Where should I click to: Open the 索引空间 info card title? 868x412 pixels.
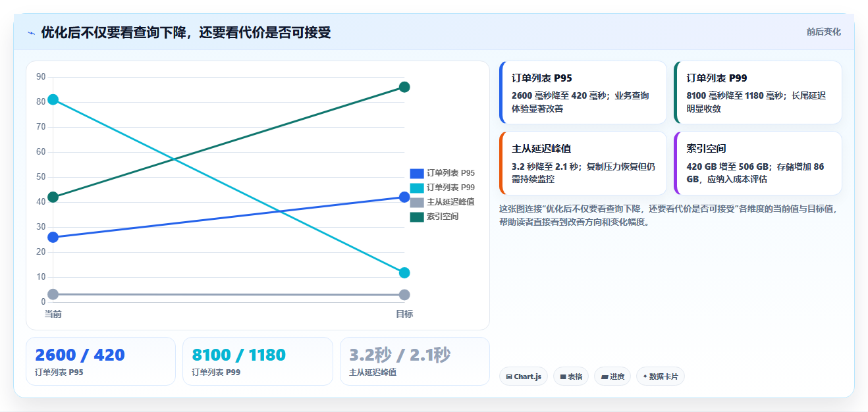tap(706, 149)
